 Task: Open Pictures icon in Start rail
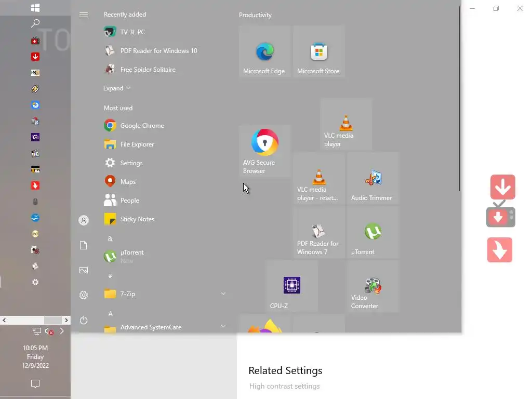[x=84, y=270]
